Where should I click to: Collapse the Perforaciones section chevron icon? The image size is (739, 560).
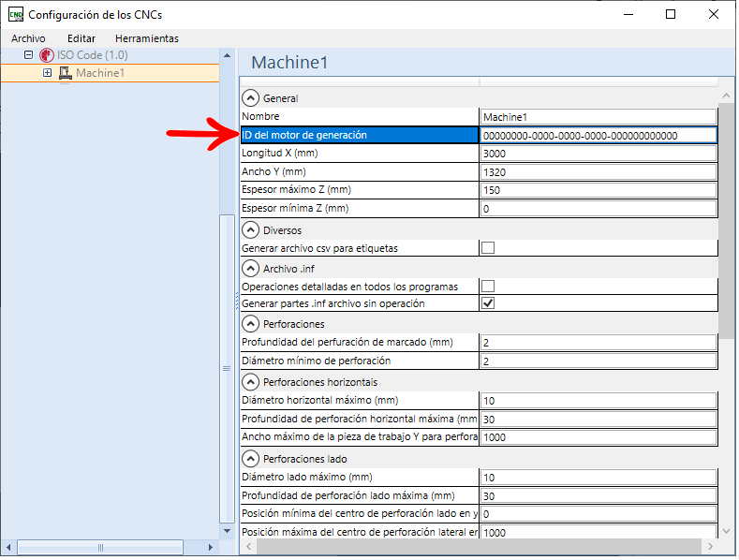point(250,324)
